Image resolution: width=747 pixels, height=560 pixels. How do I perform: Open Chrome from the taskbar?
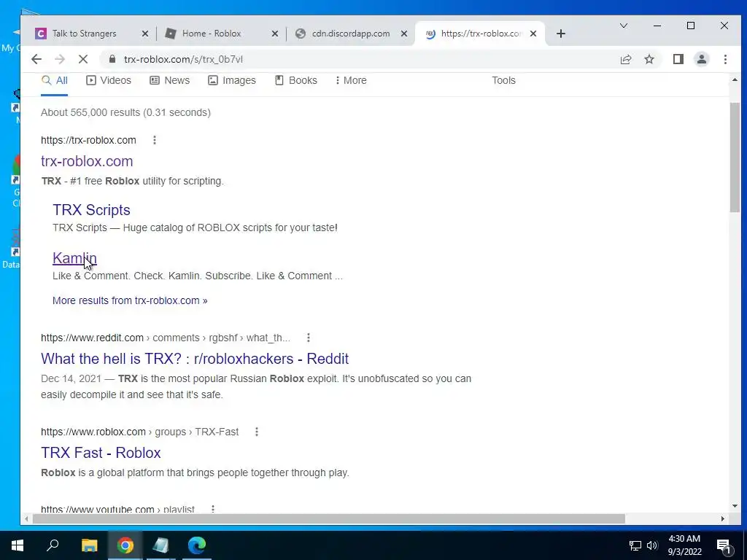pos(125,545)
